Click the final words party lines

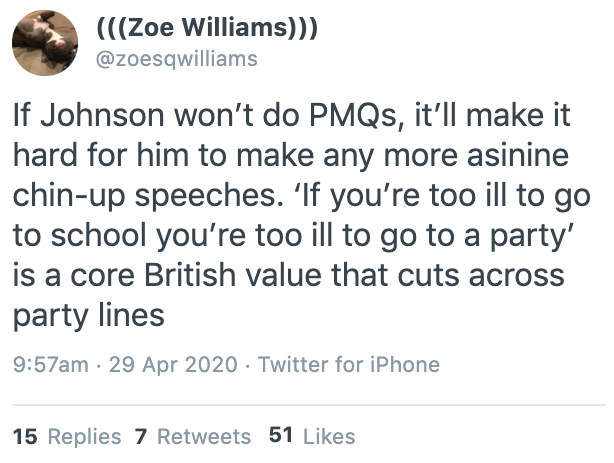pyautogui.click(x=88, y=314)
